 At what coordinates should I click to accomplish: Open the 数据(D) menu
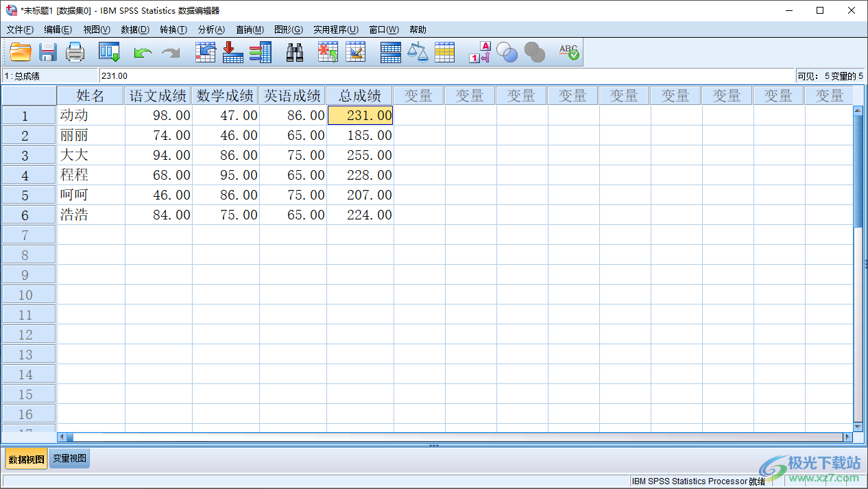tap(135, 29)
